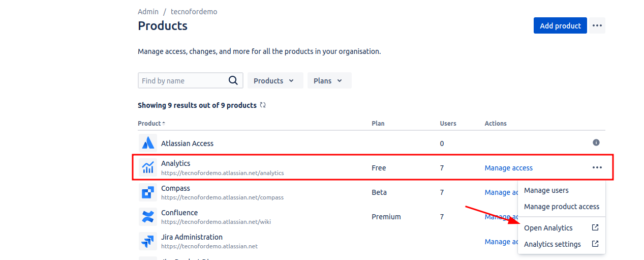Open Manage access for Jira Administration
The width and height of the screenshot is (644, 260).
point(501,242)
